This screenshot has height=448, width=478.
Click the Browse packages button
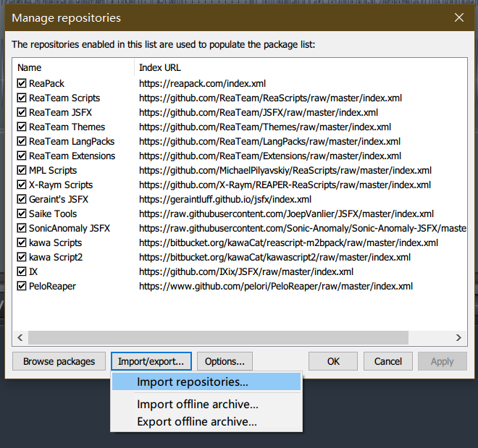point(59,361)
